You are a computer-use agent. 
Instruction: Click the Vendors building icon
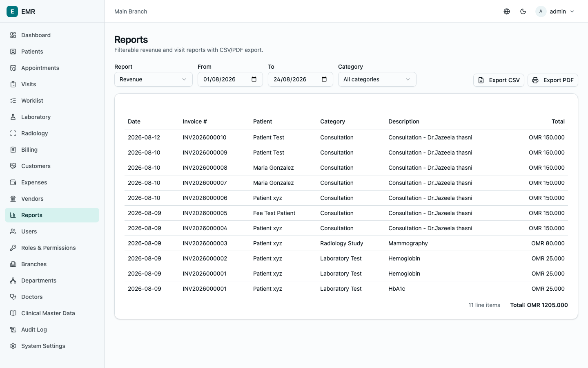[13, 199]
